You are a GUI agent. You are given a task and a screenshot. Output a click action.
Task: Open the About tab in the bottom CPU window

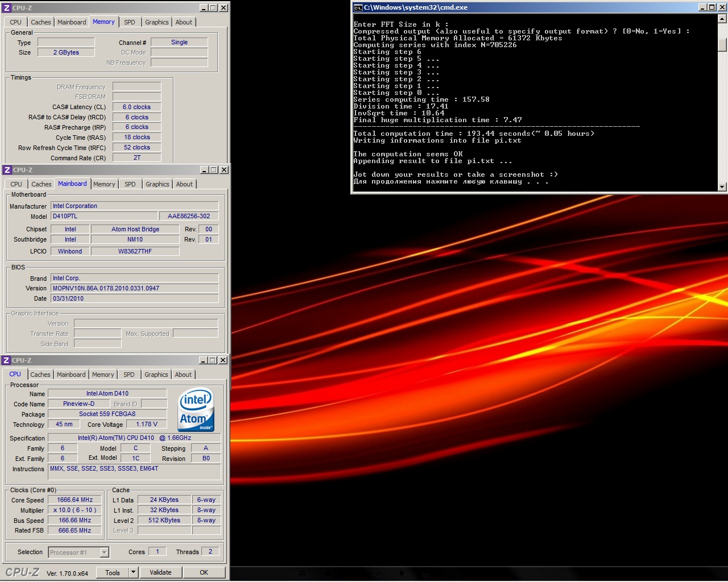[183, 375]
